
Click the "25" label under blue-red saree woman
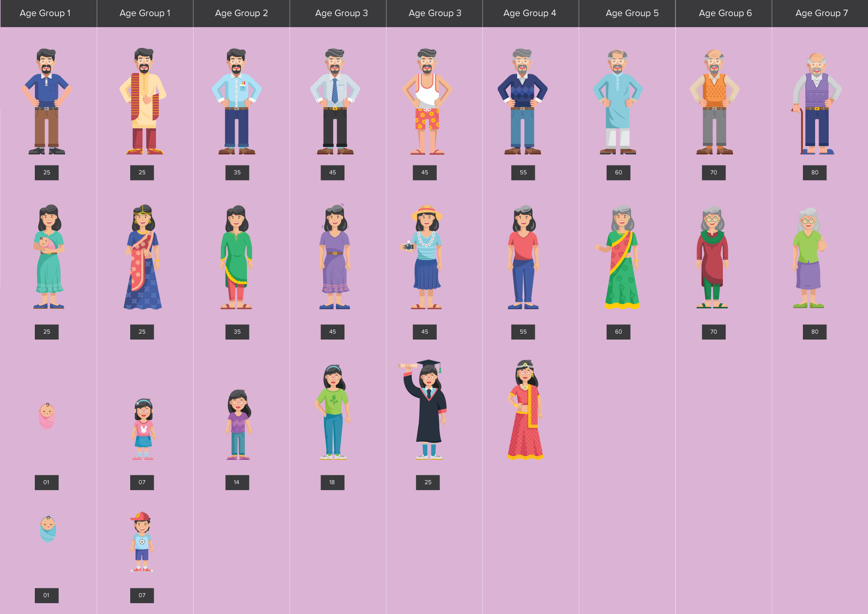click(x=142, y=332)
